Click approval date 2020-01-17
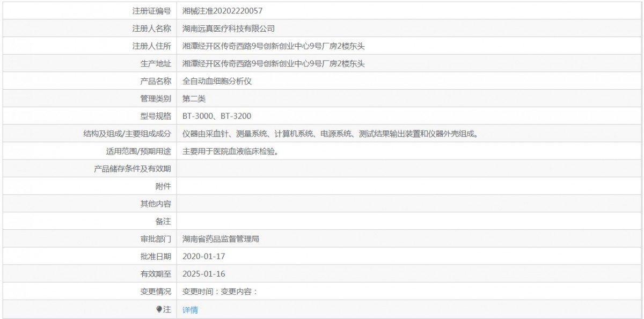644x319 pixels. point(204,257)
